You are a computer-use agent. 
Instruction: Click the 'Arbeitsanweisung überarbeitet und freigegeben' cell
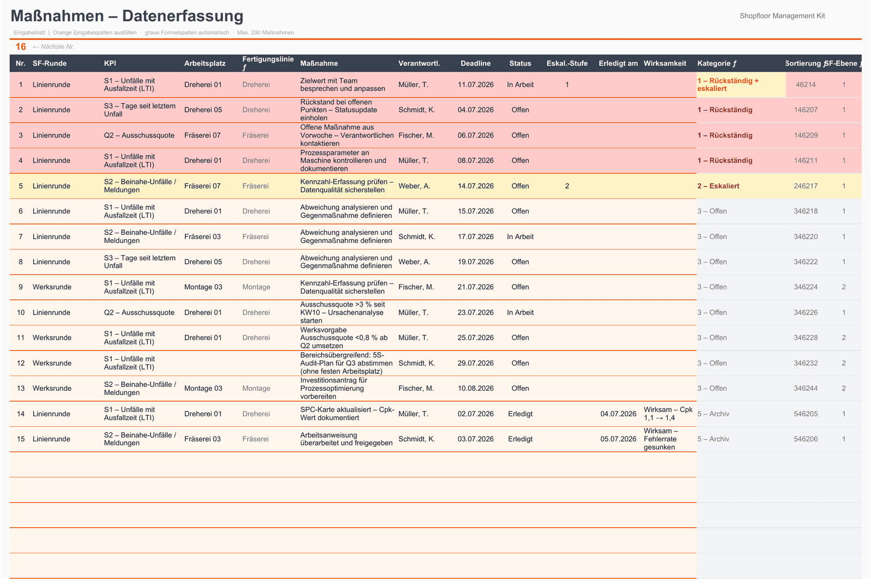click(x=348, y=439)
